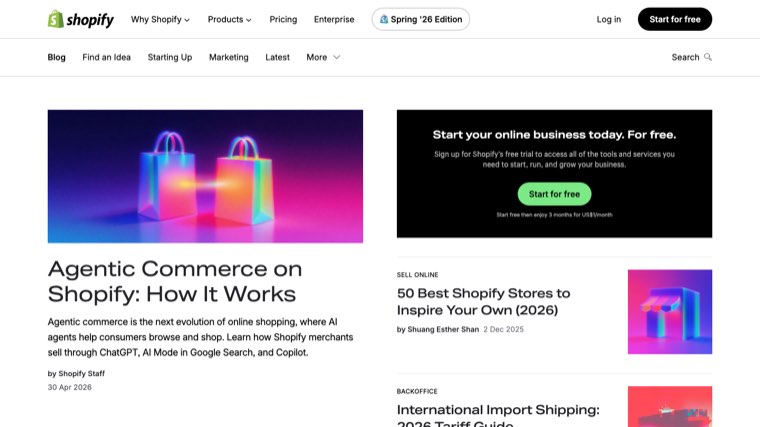Go to Blog home link
This screenshot has height=427, width=760.
point(56,57)
